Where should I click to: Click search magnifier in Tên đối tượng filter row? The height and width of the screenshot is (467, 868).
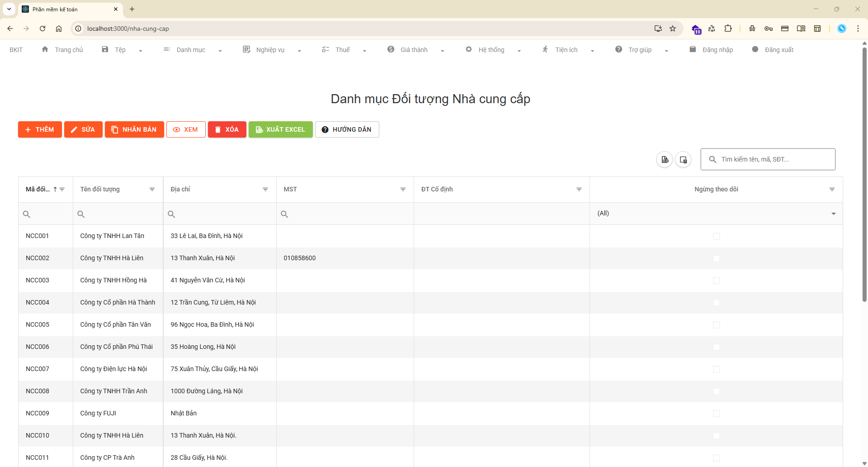(81, 214)
